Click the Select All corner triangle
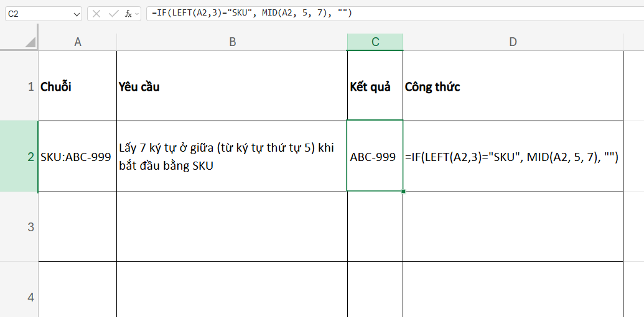The image size is (644, 317). (x=30, y=42)
